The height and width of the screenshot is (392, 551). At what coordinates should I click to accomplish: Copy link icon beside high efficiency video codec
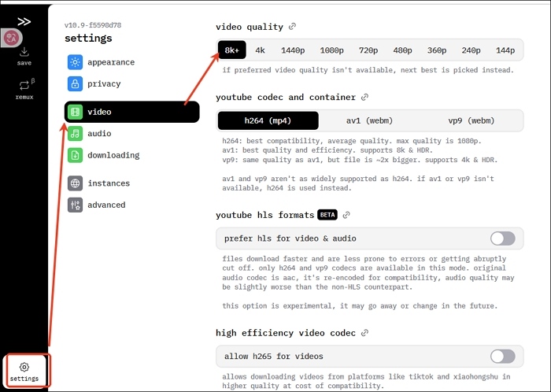point(364,333)
